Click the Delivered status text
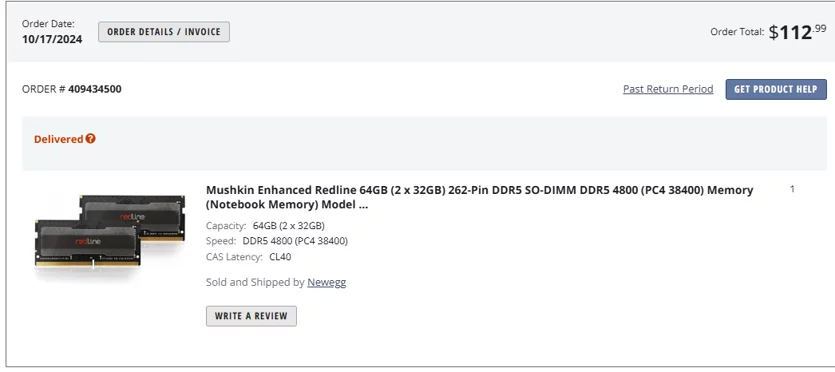Viewport: 835px width, 372px height. coord(59,139)
